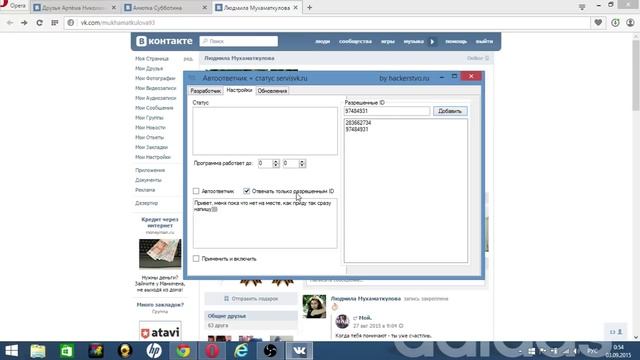The image size is (640, 360).
Task: Click the auto-reply message text area
Action: pyautogui.click(x=265, y=223)
